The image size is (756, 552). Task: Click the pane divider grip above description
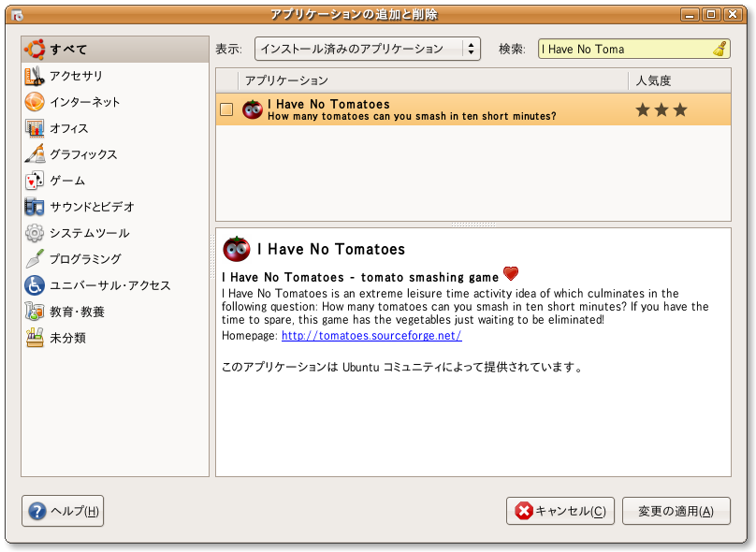tap(473, 225)
